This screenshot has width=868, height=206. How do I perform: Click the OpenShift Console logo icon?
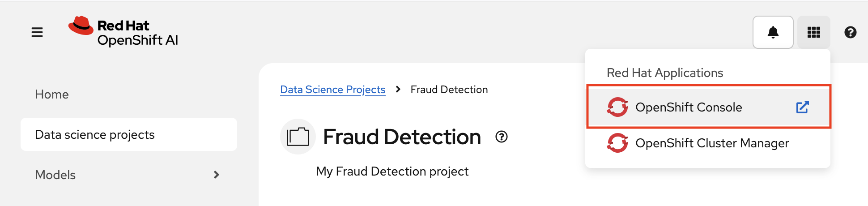pos(617,107)
